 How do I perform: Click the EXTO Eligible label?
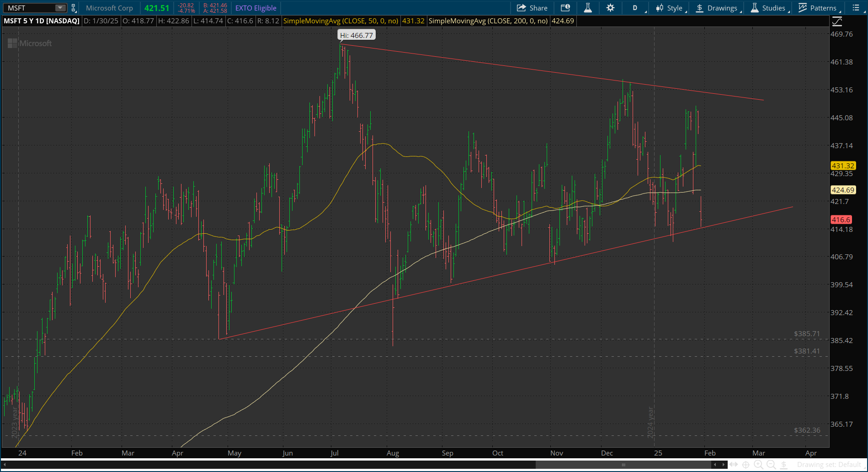click(x=256, y=8)
